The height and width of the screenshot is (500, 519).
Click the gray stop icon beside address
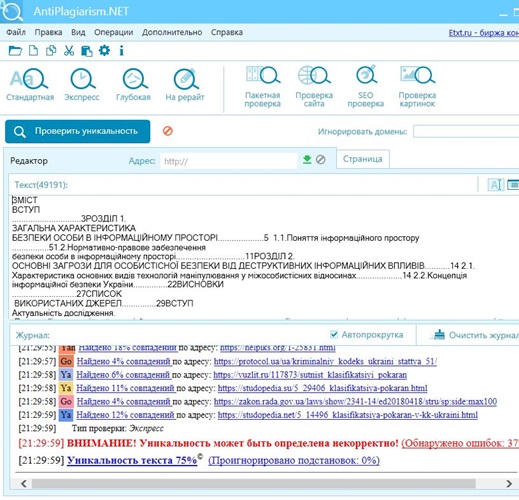(321, 160)
